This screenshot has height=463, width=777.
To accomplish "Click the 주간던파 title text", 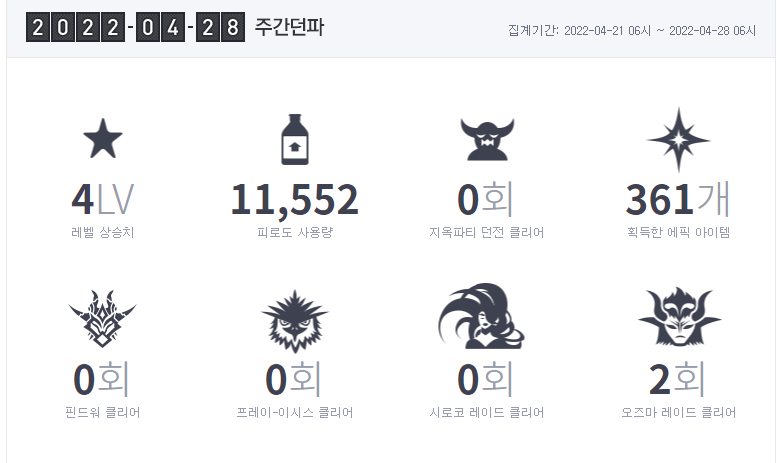I will coord(289,27).
